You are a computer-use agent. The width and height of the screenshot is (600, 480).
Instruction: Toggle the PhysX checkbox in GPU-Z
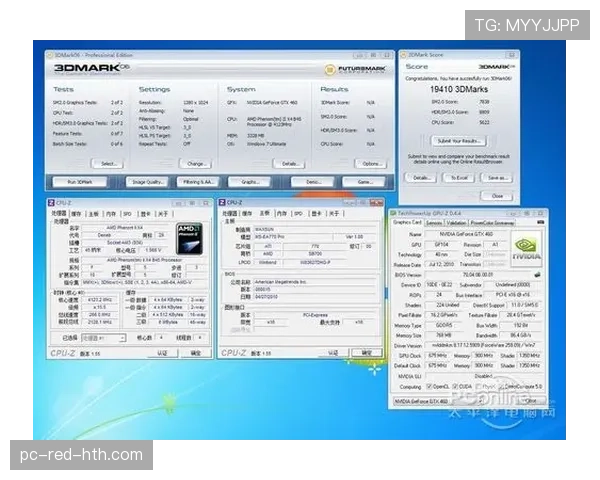click(478, 386)
